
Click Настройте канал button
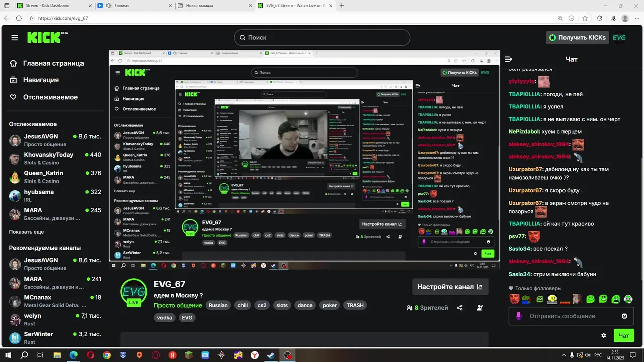click(450, 287)
